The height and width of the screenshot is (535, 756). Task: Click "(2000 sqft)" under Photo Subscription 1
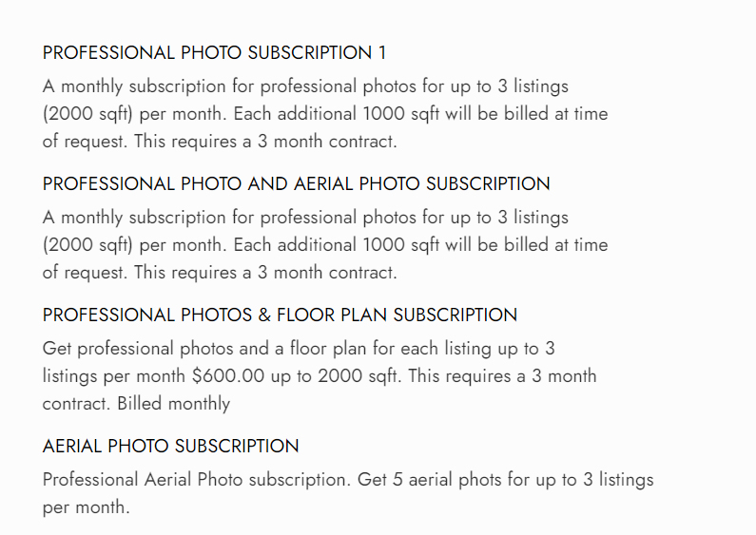click(87, 114)
